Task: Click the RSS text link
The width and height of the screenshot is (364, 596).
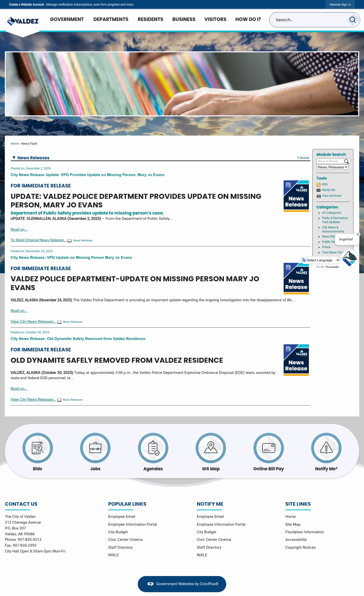Action: click(x=325, y=184)
